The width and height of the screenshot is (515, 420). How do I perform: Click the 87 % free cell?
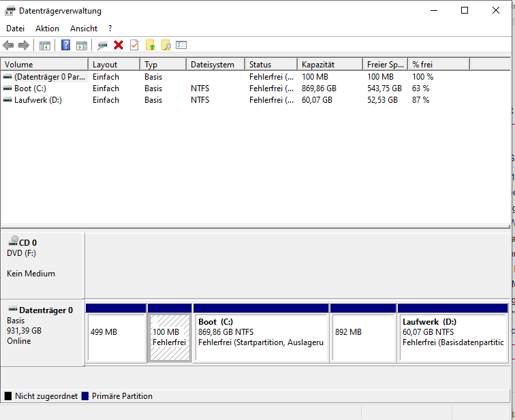[x=421, y=100]
